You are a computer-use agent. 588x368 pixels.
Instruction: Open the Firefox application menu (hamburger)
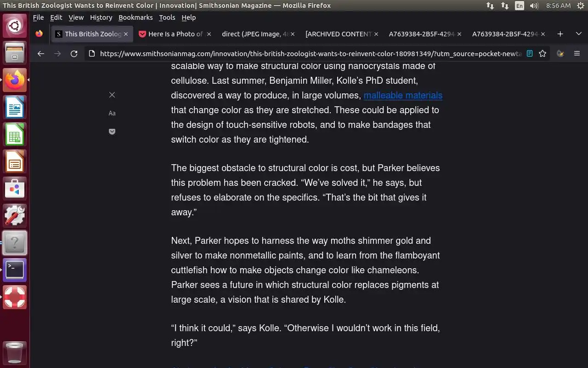point(577,53)
